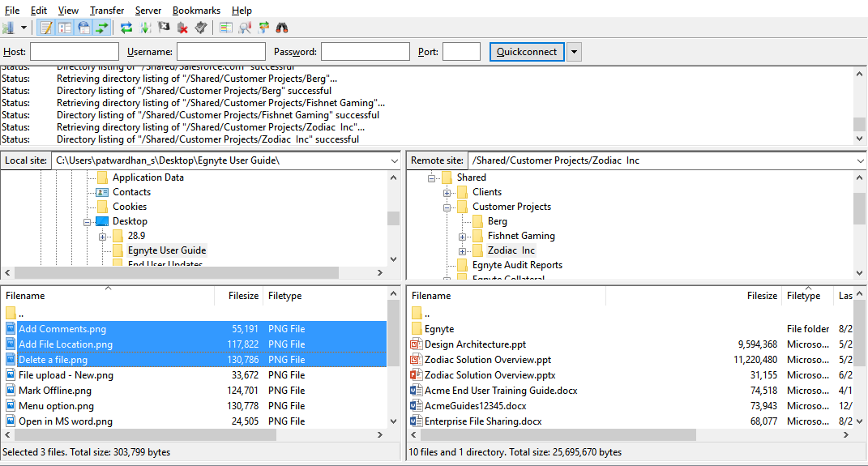
Task: Click the reconnect to last server icon
Action: (x=201, y=28)
